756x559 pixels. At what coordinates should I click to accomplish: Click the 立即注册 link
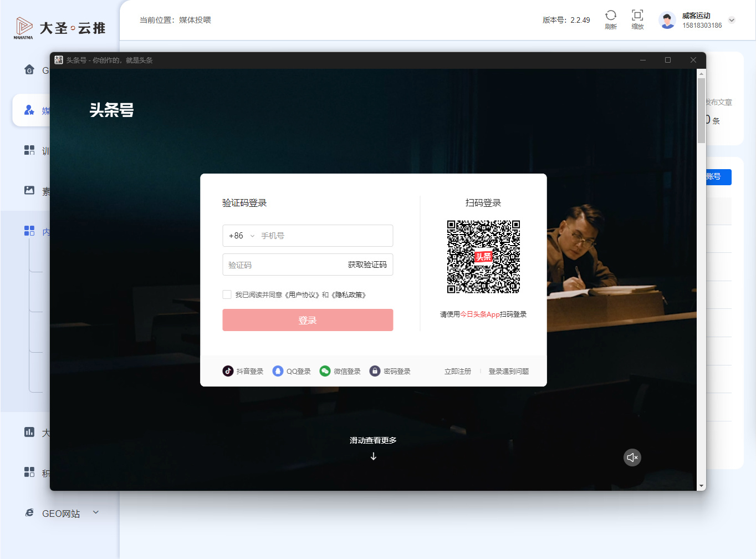(458, 372)
